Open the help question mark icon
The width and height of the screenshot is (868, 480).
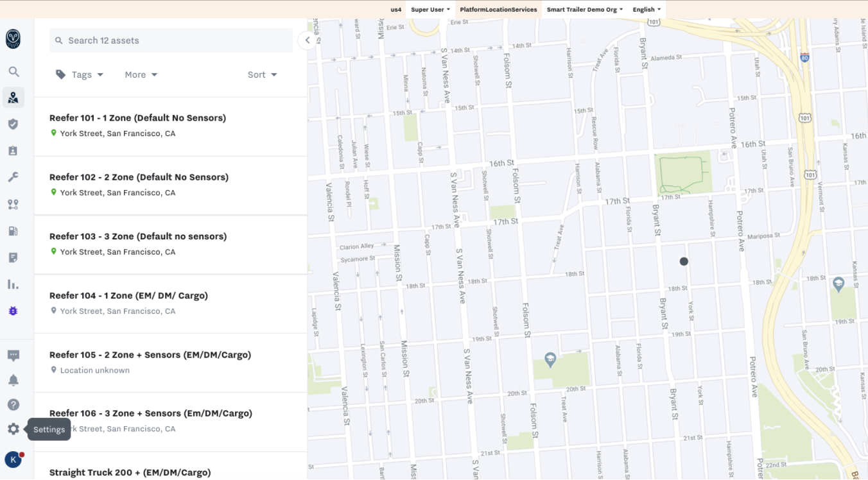coord(13,404)
